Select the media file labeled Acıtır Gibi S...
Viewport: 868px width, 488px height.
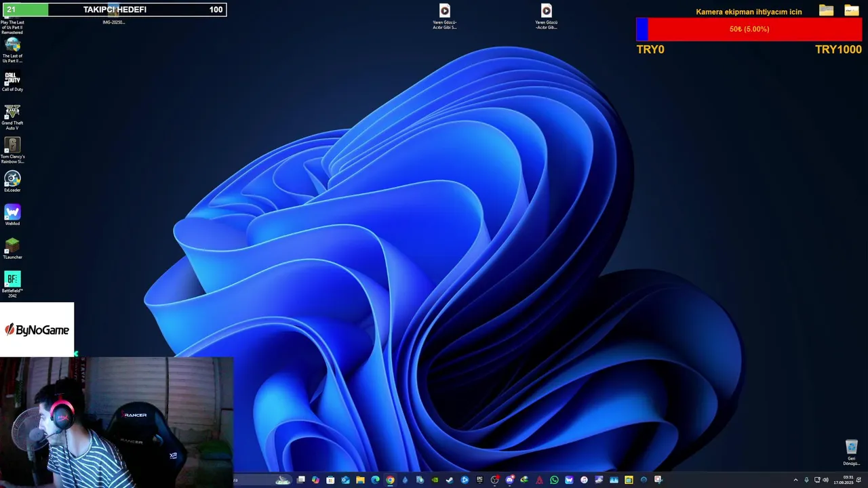coord(444,16)
